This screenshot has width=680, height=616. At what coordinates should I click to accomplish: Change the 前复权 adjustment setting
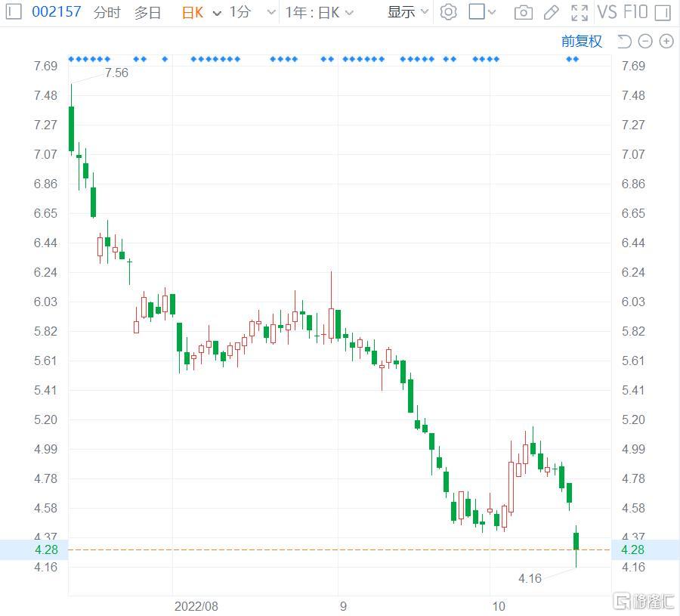click(x=582, y=42)
